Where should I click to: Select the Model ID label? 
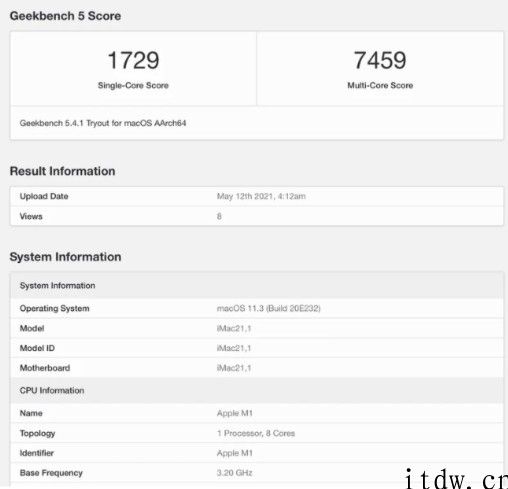(x=37, y=348)
